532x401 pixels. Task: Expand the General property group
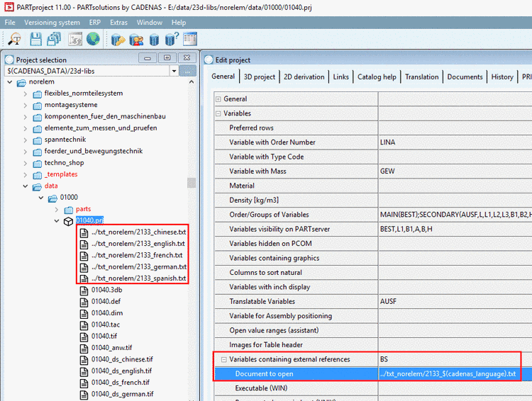218,99
